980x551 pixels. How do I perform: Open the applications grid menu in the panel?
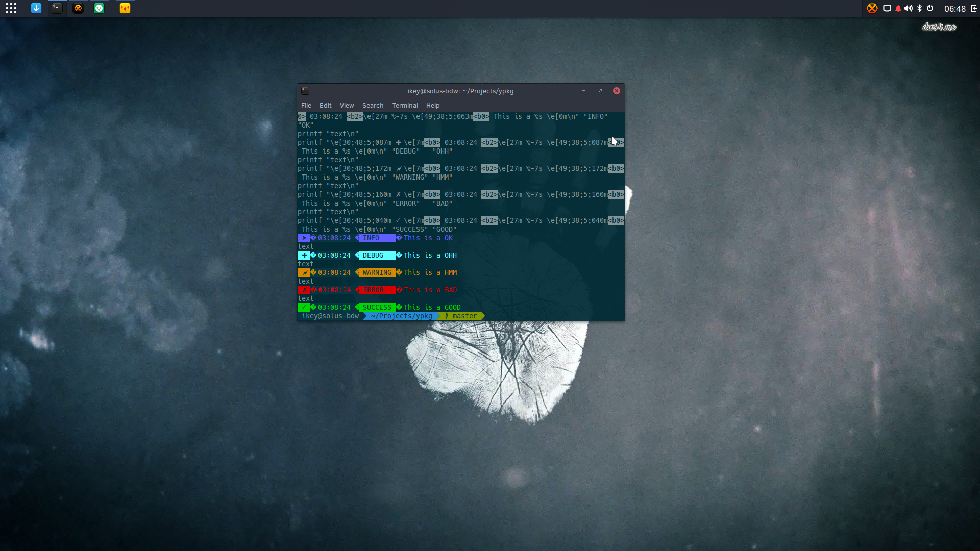pyautogui.click(x=11, y=8)
